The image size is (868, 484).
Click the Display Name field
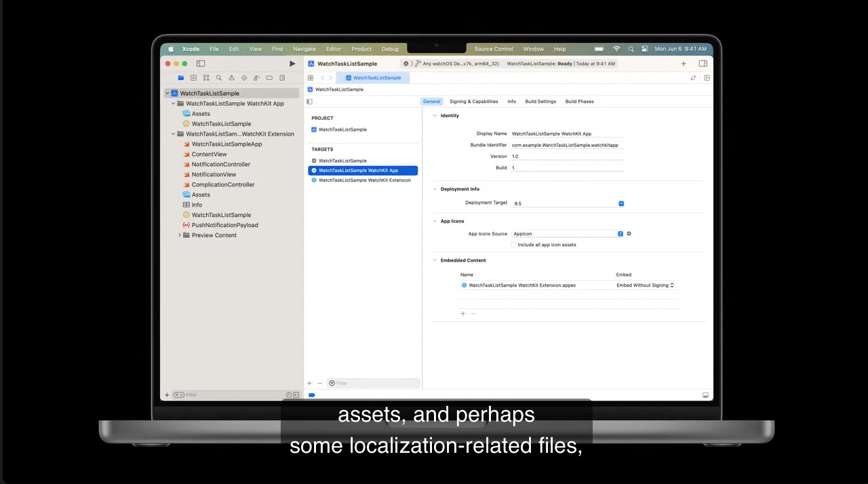568,134
